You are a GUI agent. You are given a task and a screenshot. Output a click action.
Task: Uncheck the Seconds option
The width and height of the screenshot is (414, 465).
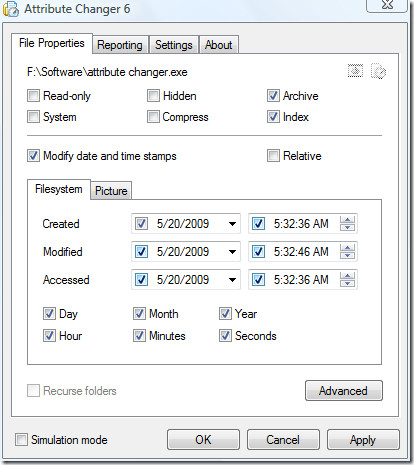[225, 336]
